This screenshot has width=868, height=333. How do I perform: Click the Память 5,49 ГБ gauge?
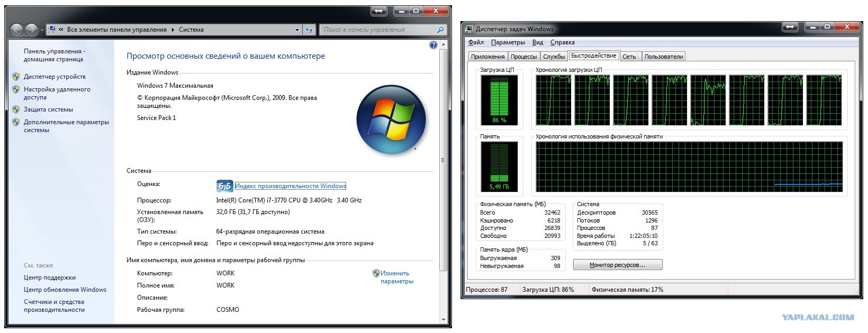click(499, 166)
